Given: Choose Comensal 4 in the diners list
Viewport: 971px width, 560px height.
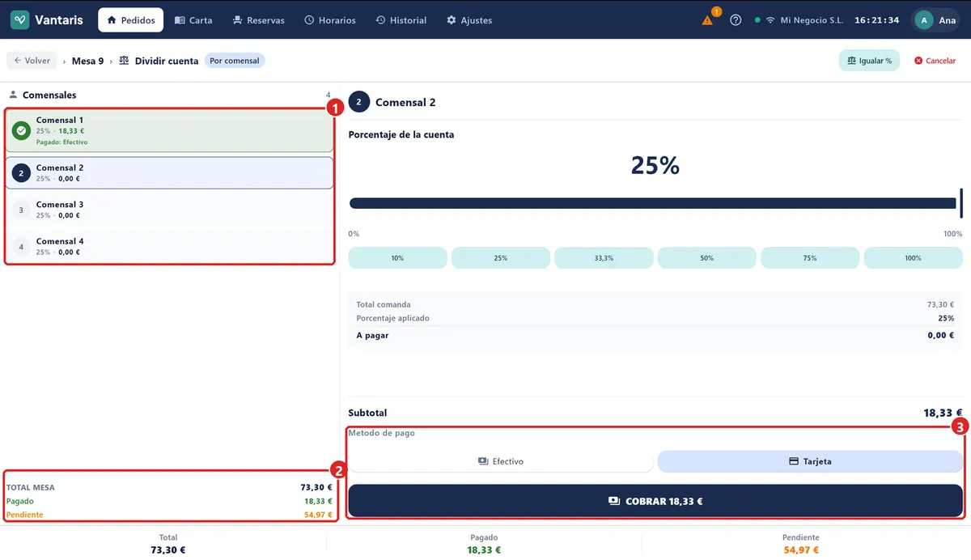Looking at the screenshot, I should point(170,246).
